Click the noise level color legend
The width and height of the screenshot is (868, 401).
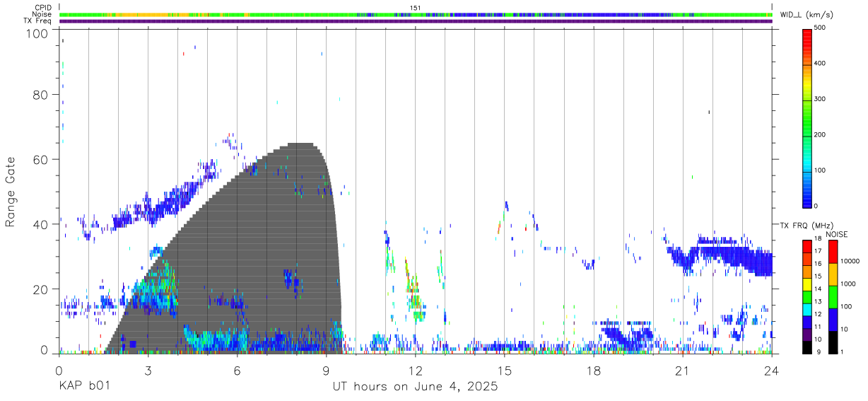tap(833, 296)
